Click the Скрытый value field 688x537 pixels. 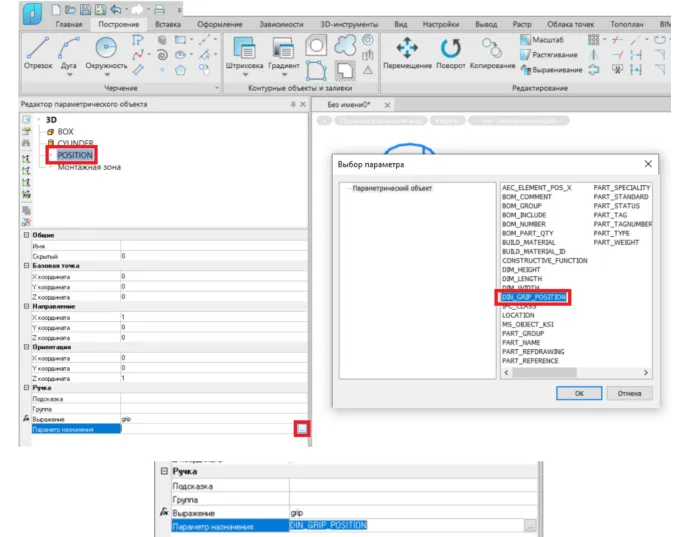click(214, 256)
